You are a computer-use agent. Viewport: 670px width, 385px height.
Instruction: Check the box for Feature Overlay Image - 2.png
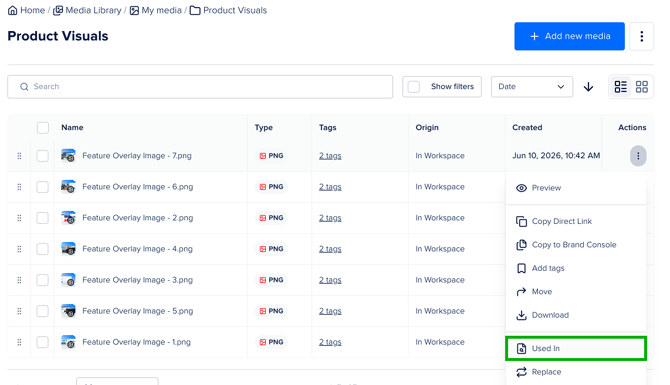click(42, 218)
